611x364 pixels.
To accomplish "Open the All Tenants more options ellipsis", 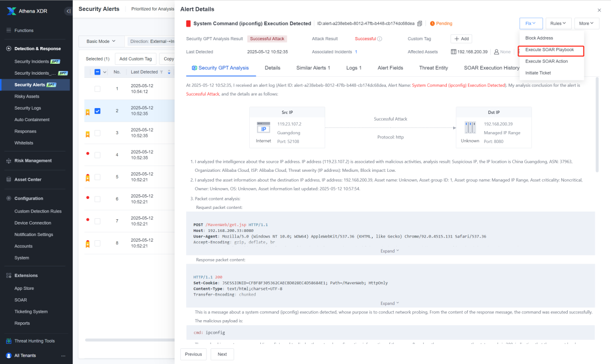I will (63, 356).
